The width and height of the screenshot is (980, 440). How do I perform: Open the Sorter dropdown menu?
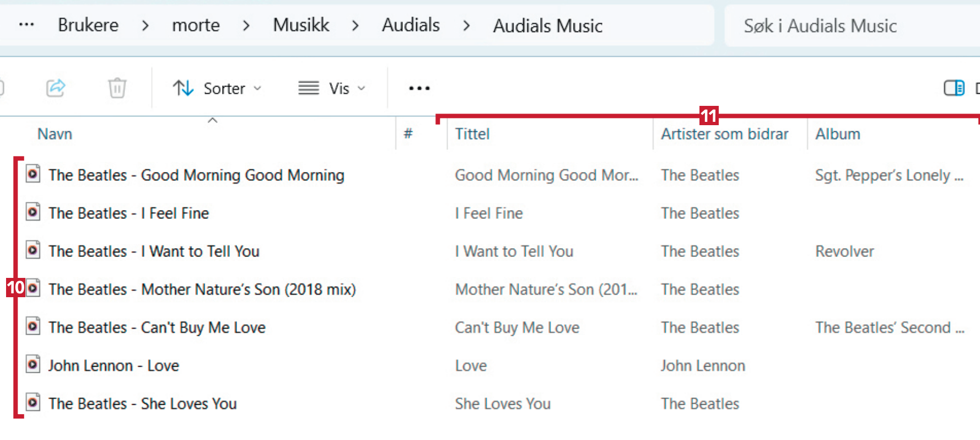click(x=217, y=88)
